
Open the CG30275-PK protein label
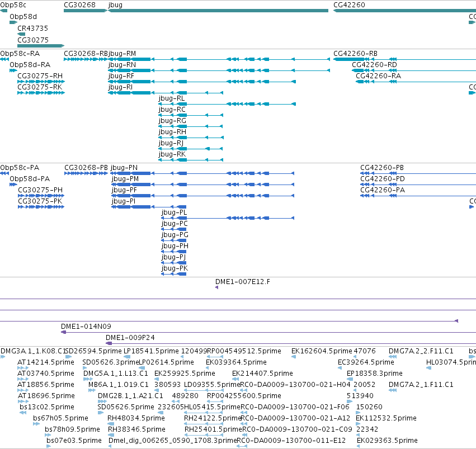40,201
